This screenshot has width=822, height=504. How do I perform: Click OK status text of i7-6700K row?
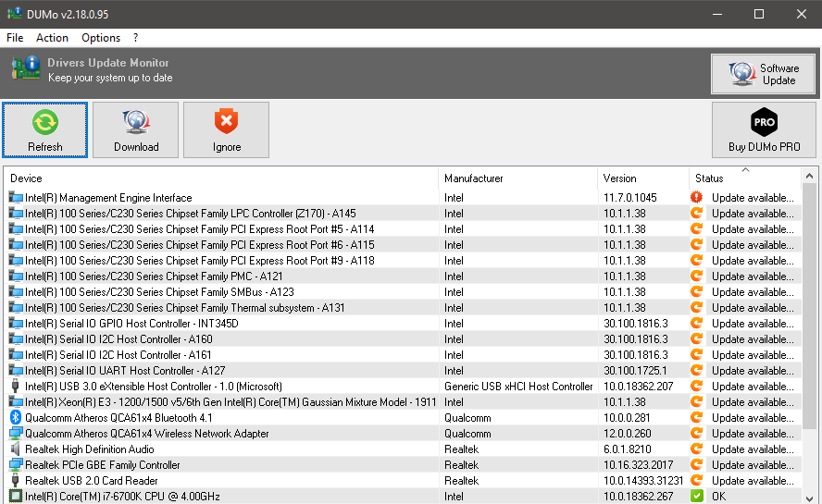click(x=718, y=497)
